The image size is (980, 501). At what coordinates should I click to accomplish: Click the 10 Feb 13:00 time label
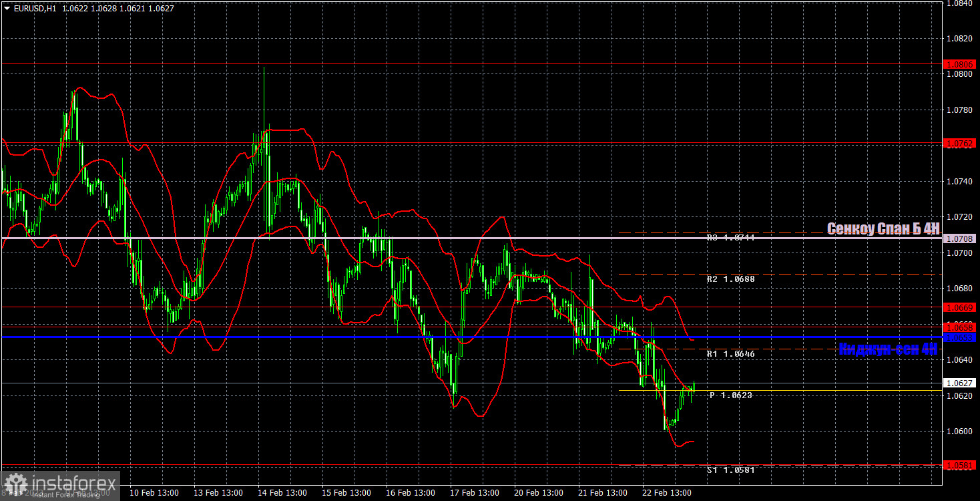pyautogui.click(x=153, y=493)
